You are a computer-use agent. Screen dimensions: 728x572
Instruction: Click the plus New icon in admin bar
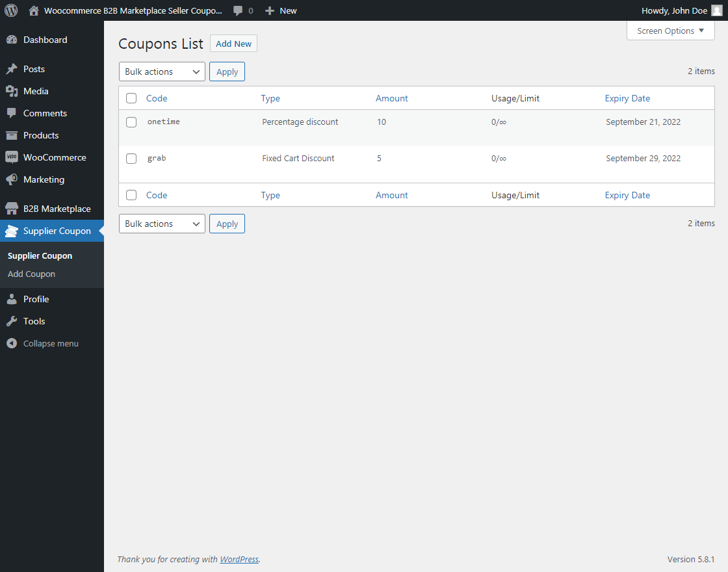(270, 10)
